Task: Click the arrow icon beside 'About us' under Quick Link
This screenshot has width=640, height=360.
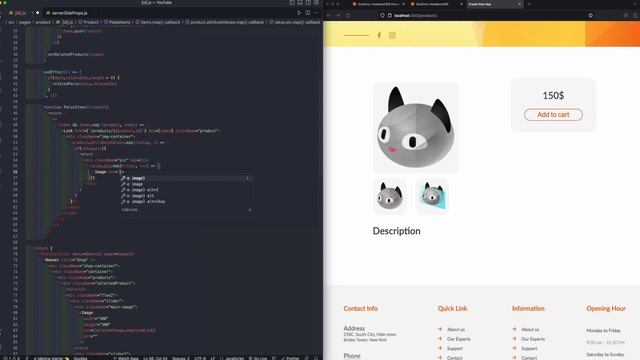Action: tap(440, 329)
